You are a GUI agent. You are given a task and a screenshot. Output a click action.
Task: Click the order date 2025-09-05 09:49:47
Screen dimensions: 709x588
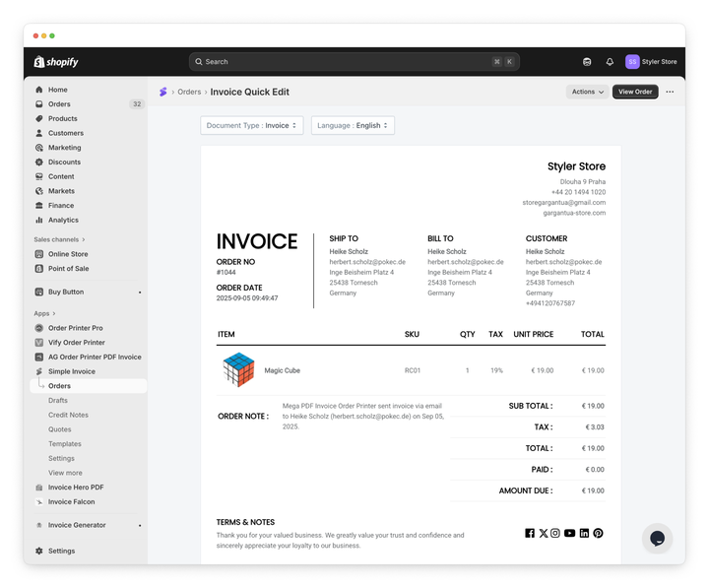pos(247,298)
